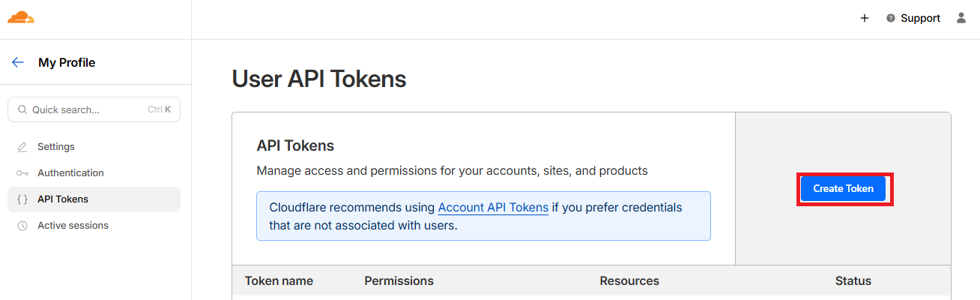
Task: Open Settings in the sidebar
Action: 94,146
